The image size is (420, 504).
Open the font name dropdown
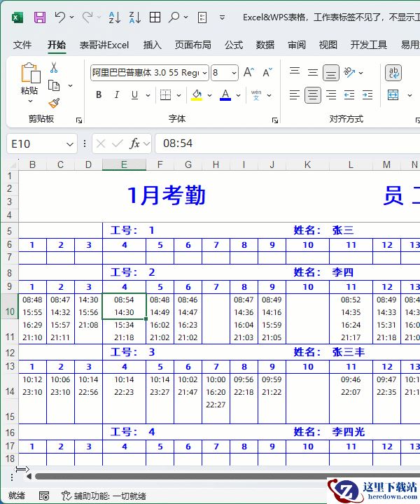[x=204, y=73]
